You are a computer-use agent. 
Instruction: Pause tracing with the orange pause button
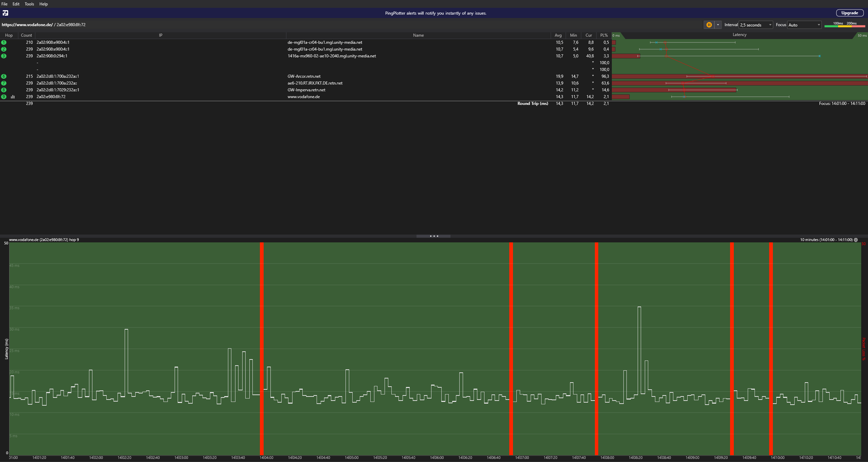pyautogui.click(x=709, y=25)
